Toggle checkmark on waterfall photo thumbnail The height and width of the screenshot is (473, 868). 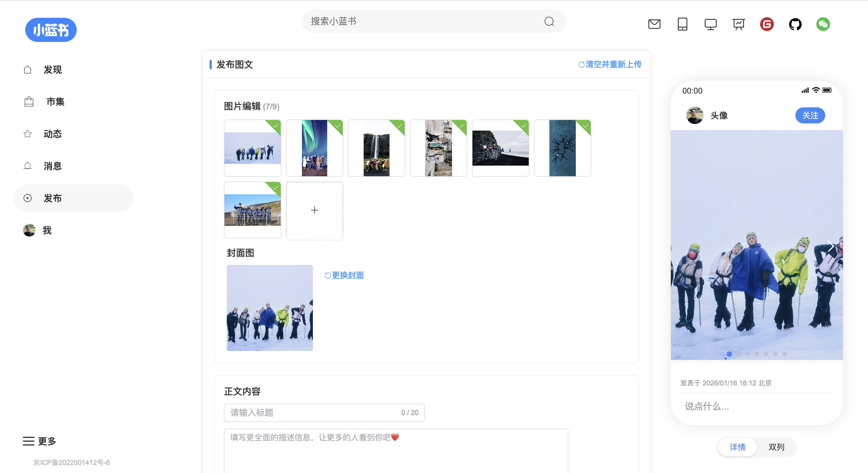399,126
